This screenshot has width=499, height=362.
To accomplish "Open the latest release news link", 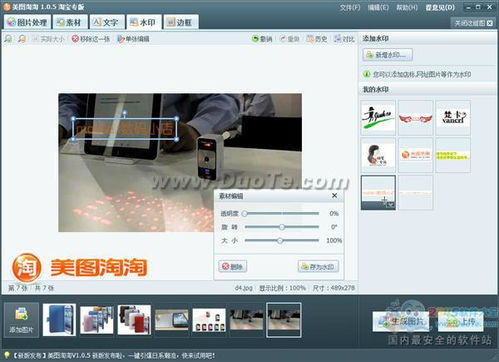I will pos(114,356).
